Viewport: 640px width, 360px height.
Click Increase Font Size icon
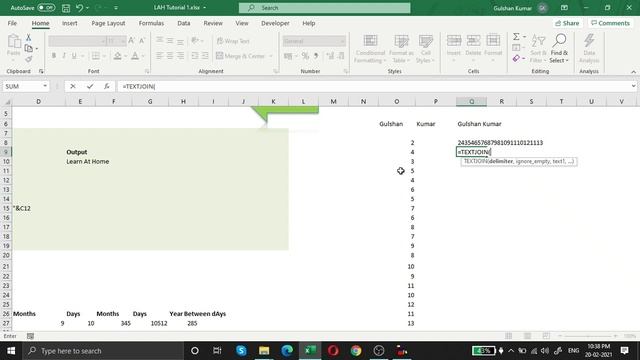coord(131,40)
